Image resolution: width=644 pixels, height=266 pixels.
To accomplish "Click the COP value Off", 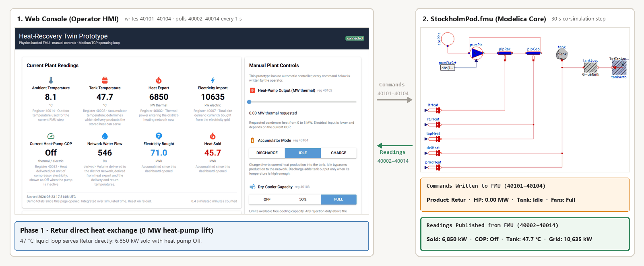I will pos(51,153).
